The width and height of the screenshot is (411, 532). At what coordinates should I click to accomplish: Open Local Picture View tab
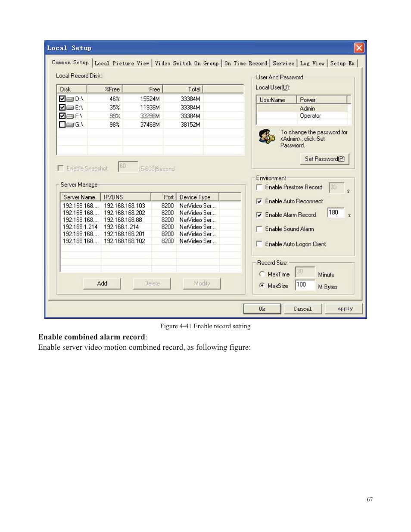coord(122,64)
